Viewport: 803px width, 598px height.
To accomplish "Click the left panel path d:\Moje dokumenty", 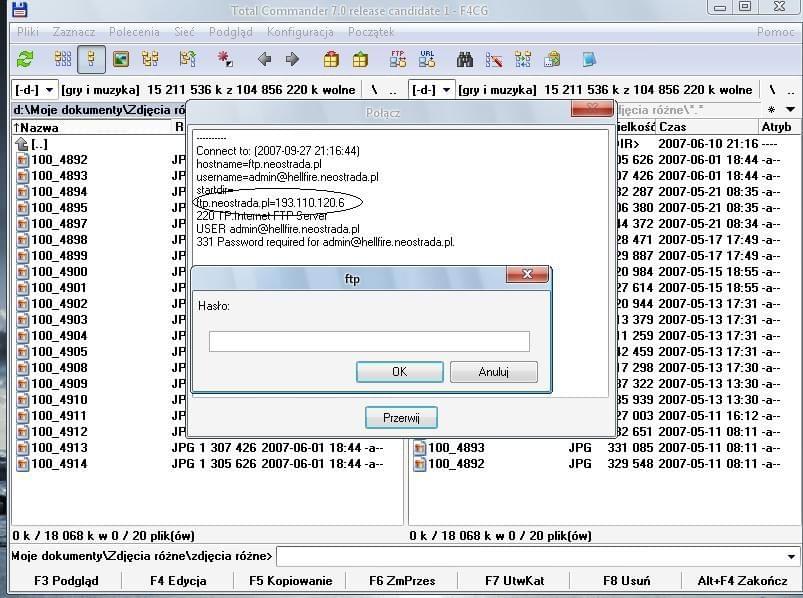I will 99,110.
